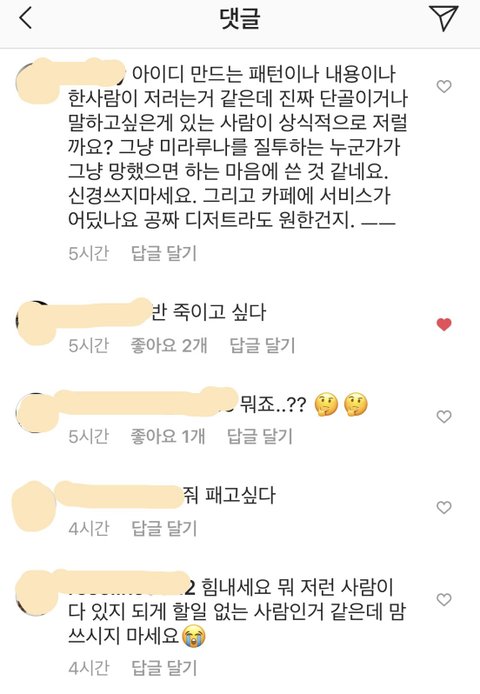Reply to the 패고싶다 comment

[164, 528]
